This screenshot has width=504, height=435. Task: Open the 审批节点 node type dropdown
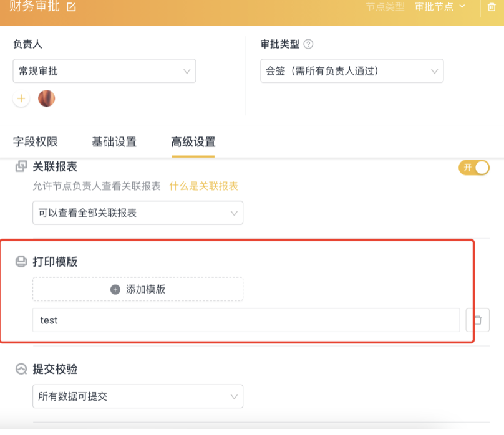coord(440,7)
